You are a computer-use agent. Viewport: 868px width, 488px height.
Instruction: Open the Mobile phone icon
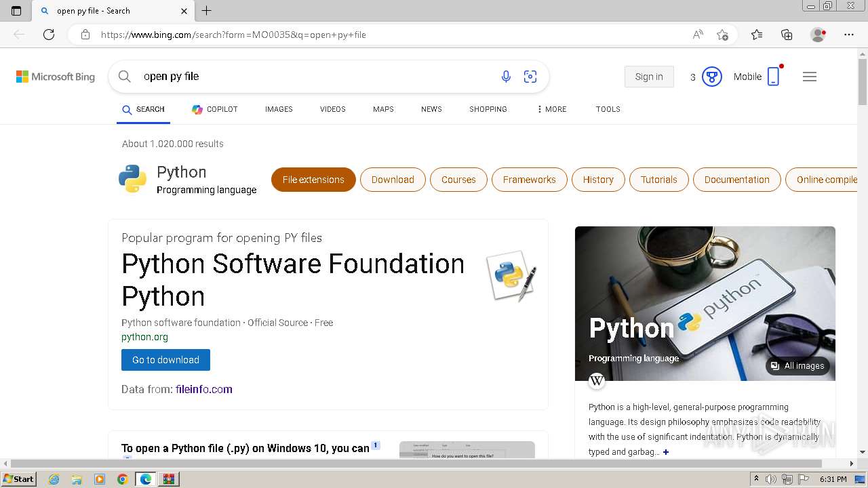click(774, 77)
